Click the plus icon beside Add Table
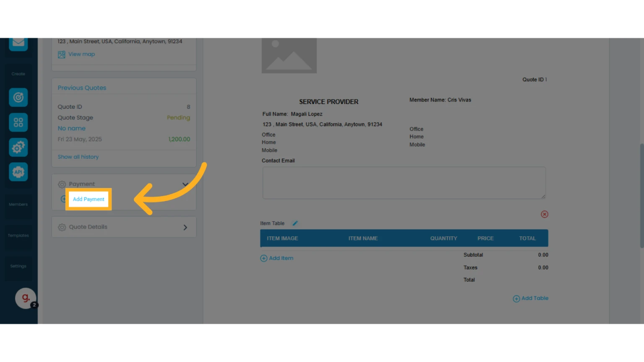 (x=517, y=299)
